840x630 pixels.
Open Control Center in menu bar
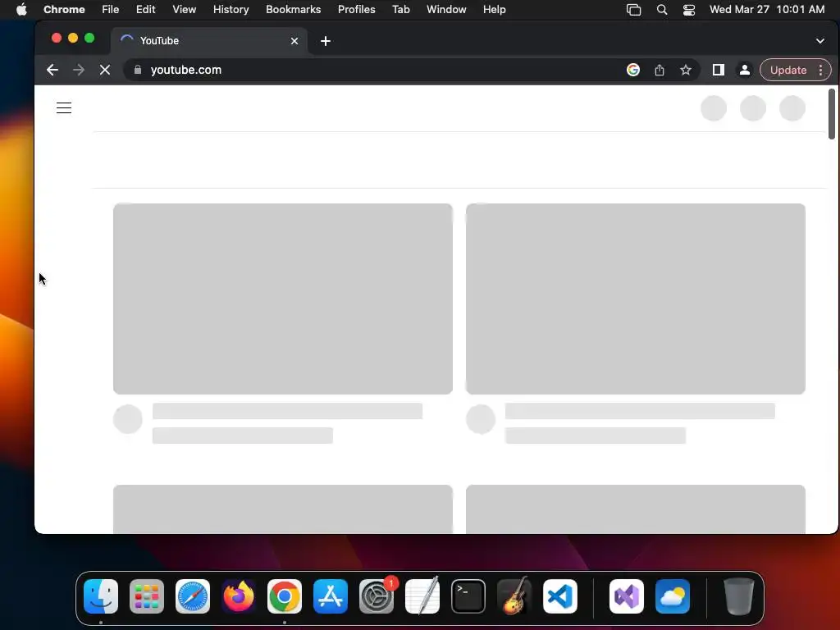[689, 10]
